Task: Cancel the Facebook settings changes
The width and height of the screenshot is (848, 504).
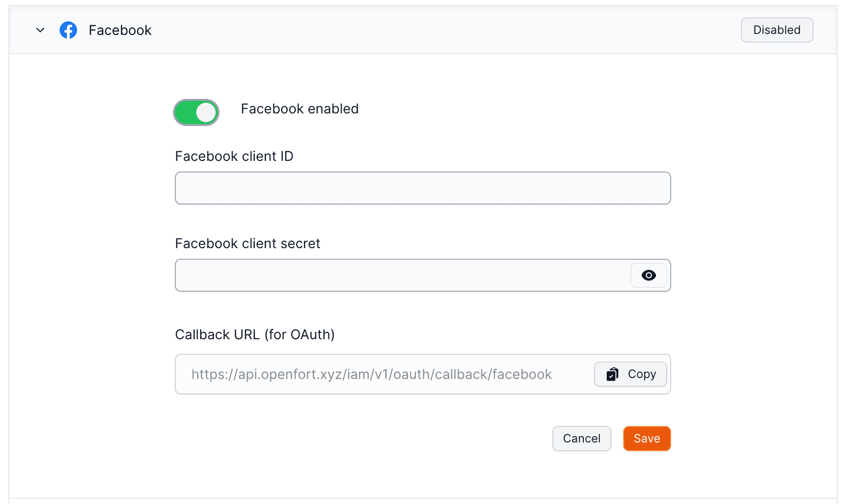Action: coord(581,438)
